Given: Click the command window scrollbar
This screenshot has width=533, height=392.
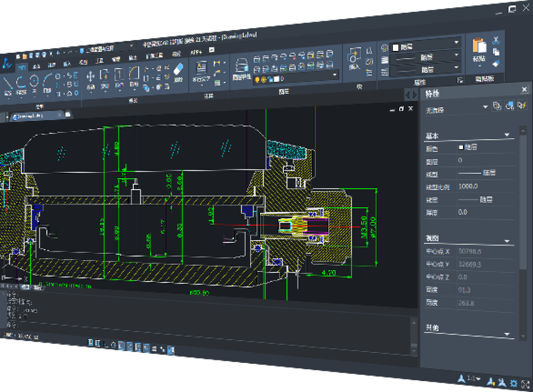Looking at the screenshot, I should coord(414,337).
